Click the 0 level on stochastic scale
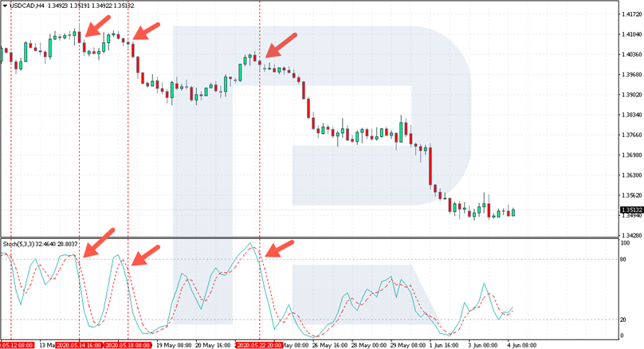 pyautogui.click(x=622, y=336)
